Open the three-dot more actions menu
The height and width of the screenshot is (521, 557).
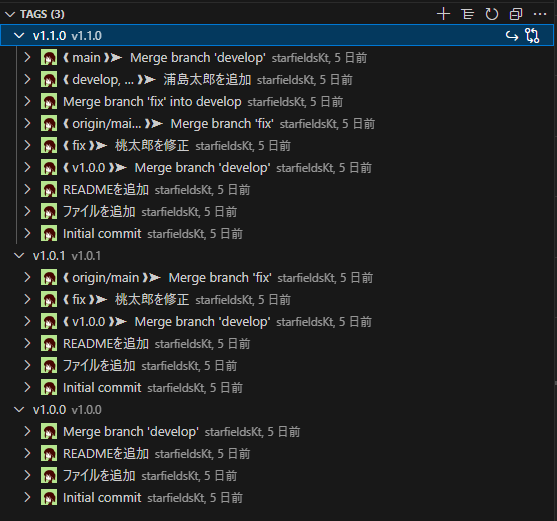(x=540, y=14)
